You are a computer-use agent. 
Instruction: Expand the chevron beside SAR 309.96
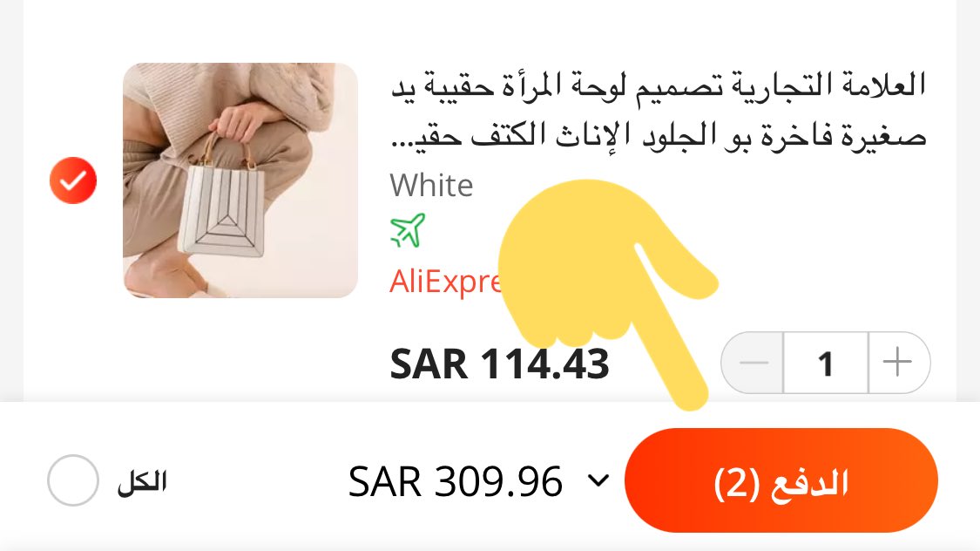(598, 480)
